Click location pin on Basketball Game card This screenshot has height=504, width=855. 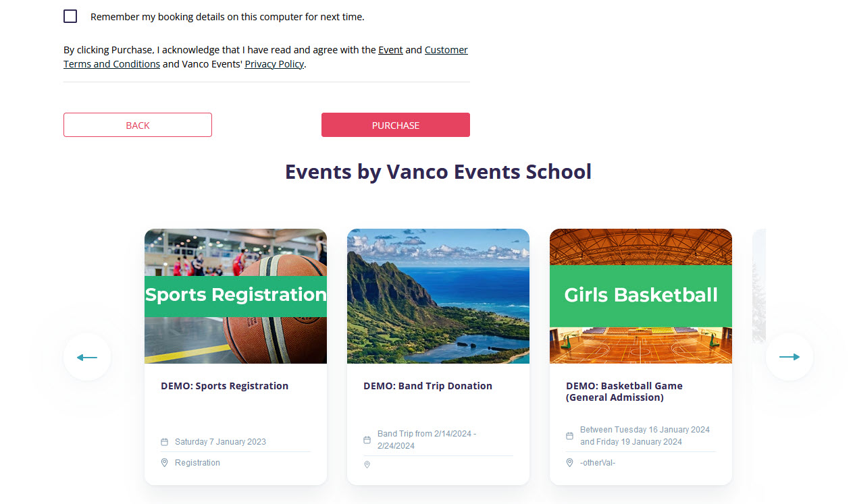coord(569,463)
